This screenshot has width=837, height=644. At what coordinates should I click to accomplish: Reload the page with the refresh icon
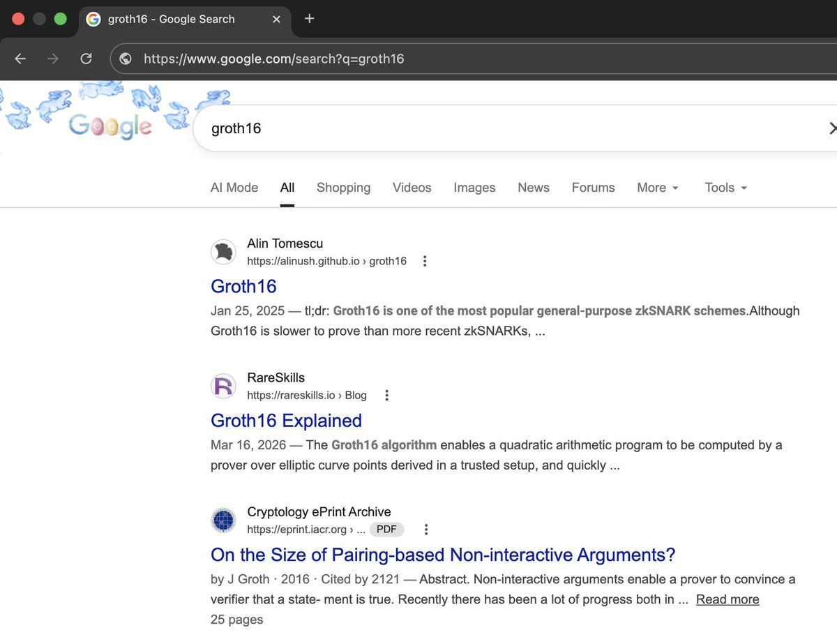86,59
